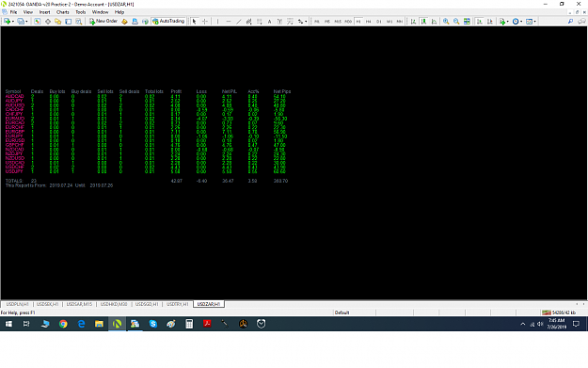
Task: Switch to USDTRY,H1 chart tab
Action: (x=178, y=304)
